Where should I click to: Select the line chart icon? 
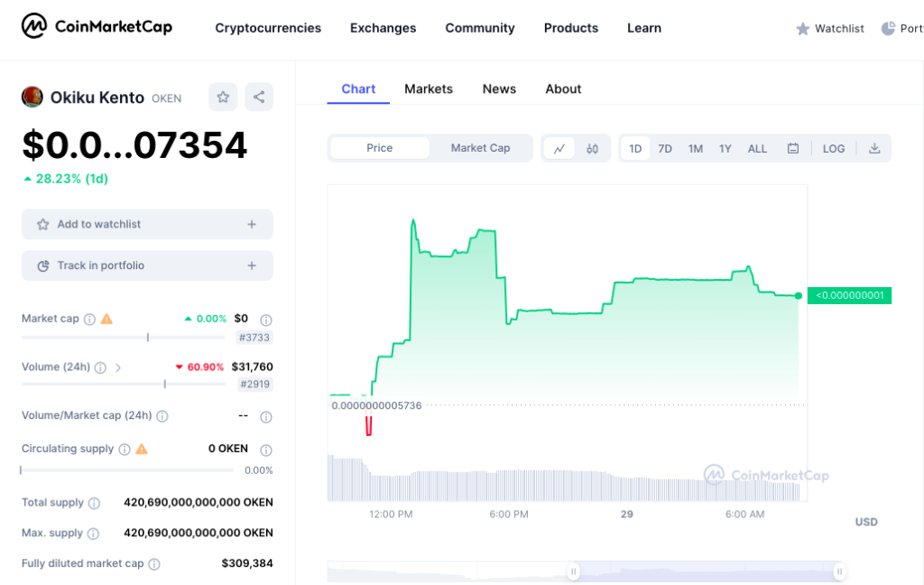pos(559,148)
